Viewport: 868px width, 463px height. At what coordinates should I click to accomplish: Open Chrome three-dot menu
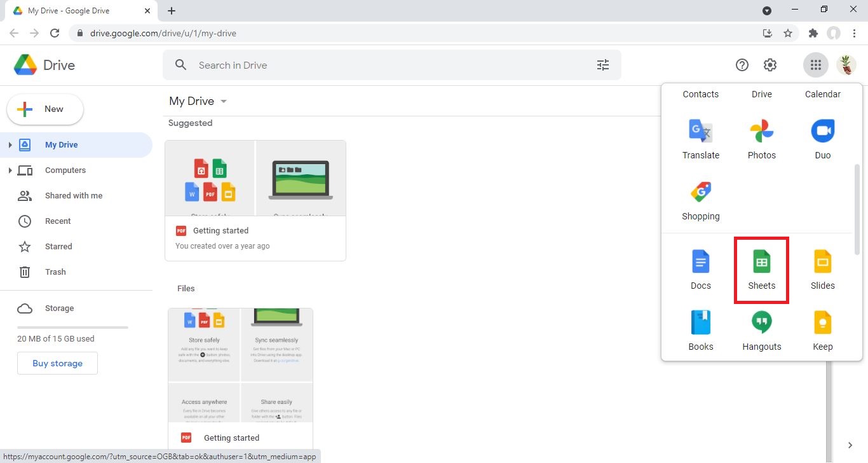coord(854,33)
